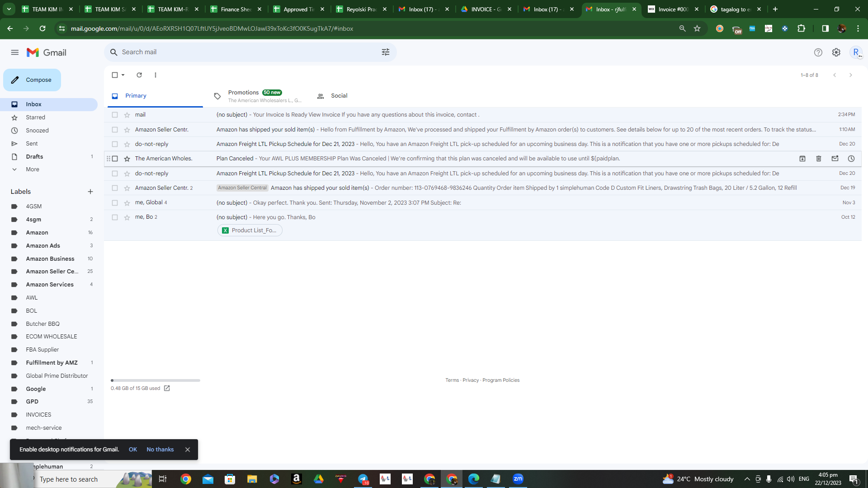Image resolution: width=868 pixels, height=488 pixels.
Task: Star The American Wholesalers email
Action: coord(127,159)
